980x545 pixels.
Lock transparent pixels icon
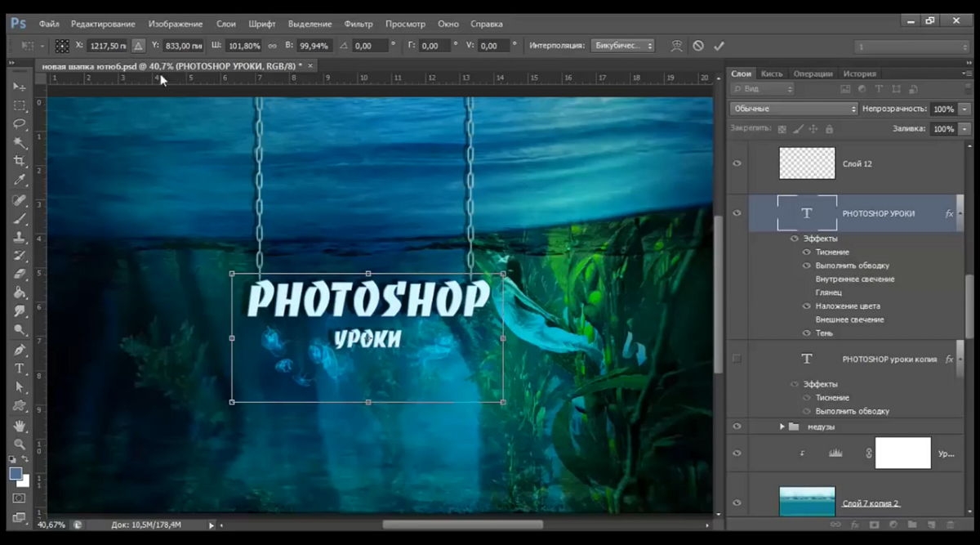(782, 129)
